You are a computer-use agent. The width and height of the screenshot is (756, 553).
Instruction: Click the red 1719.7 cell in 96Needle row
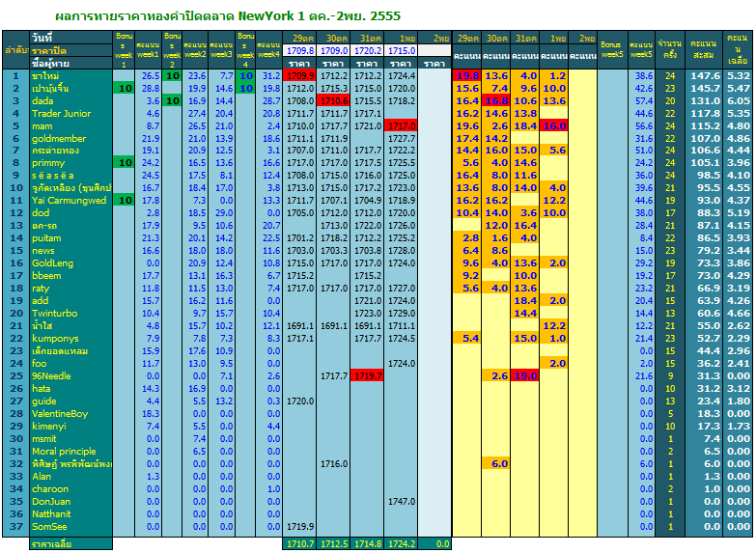[367, 376]
